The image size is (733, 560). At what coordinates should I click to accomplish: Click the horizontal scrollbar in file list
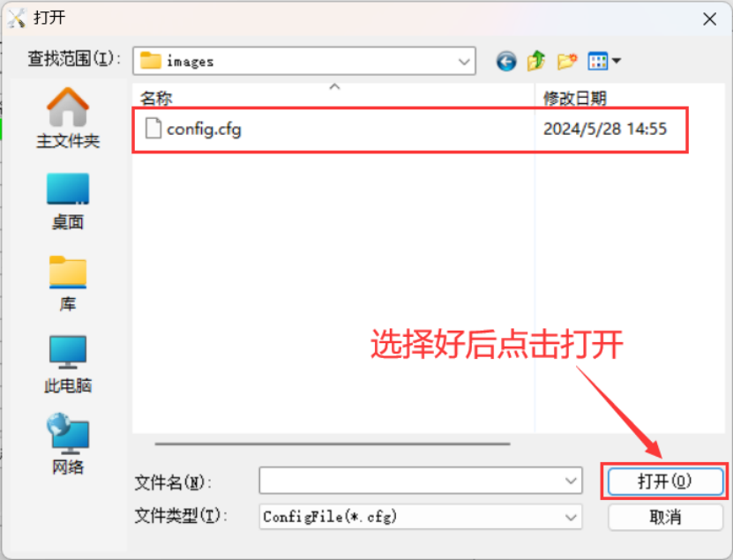click(333, 444)
